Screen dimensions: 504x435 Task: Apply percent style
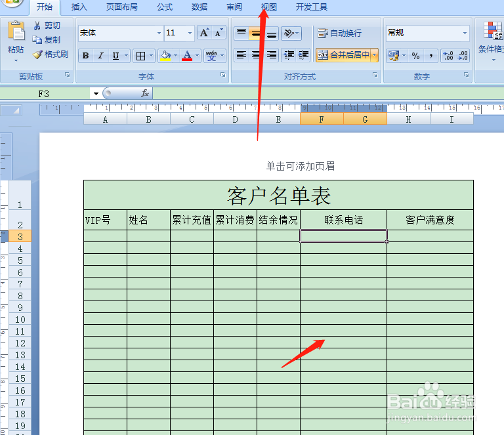[415, 56]
